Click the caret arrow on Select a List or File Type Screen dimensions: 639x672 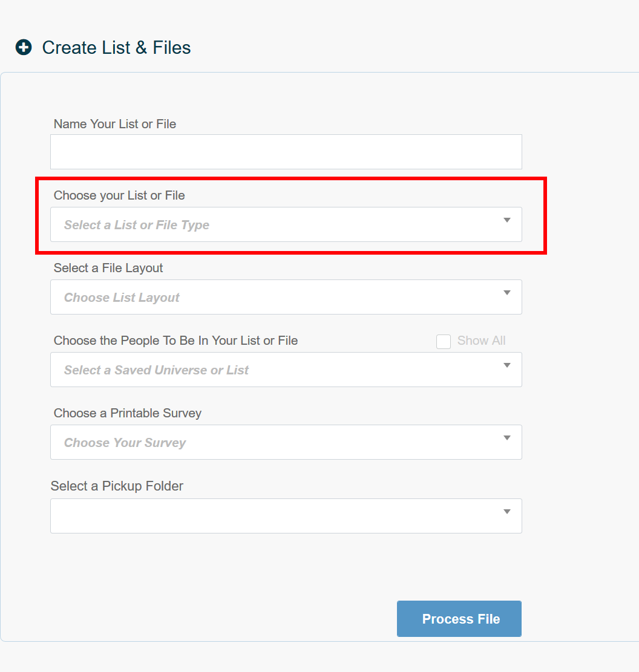(x=507, y=220)
